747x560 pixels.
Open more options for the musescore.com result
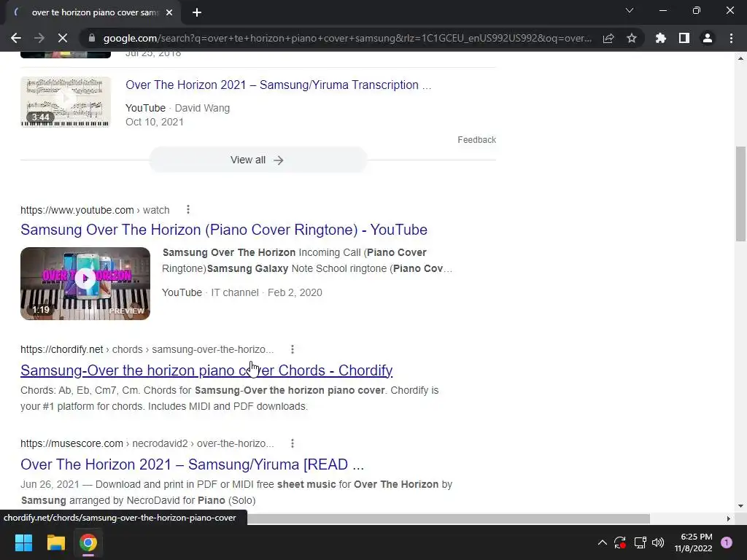(293, 443)
